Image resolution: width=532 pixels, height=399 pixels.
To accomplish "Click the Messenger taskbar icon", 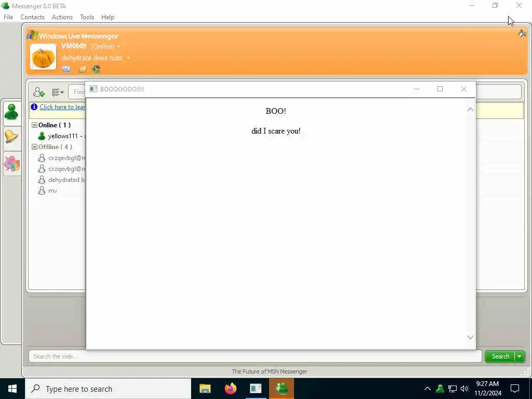I will (282, 389).
